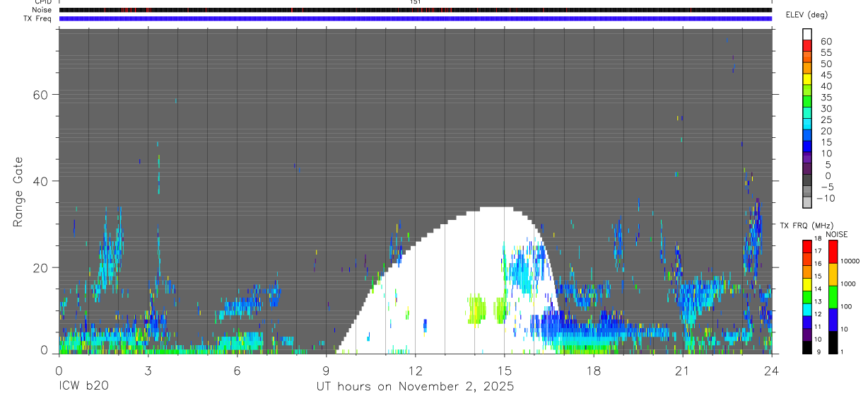Click orange NOISE swatch between 10000 and 1000
Image resolution: width=868 pixels, height=401 pixels.
tap(833, 274)
